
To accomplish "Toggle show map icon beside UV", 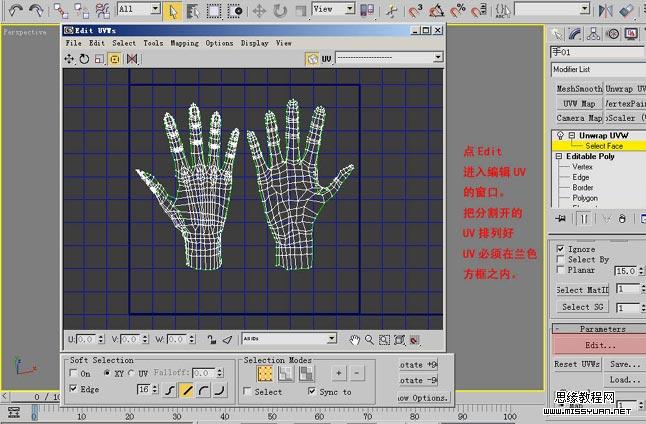I will coord(312,59).
